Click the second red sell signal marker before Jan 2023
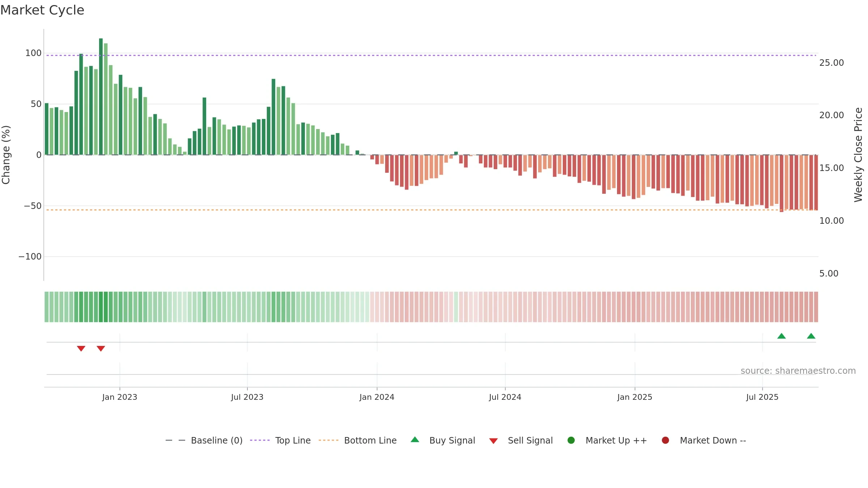The width and height of the screenshot is (868, 488). 101,348
